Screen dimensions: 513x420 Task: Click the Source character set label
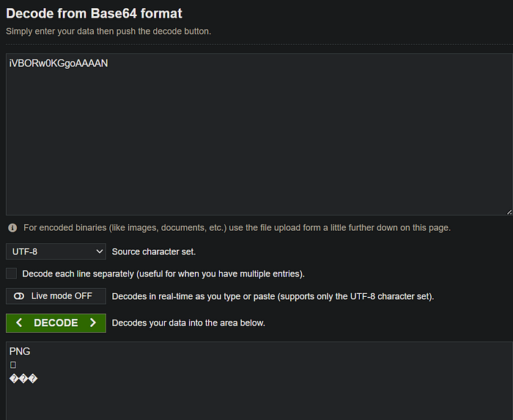[x=154, y=251]
